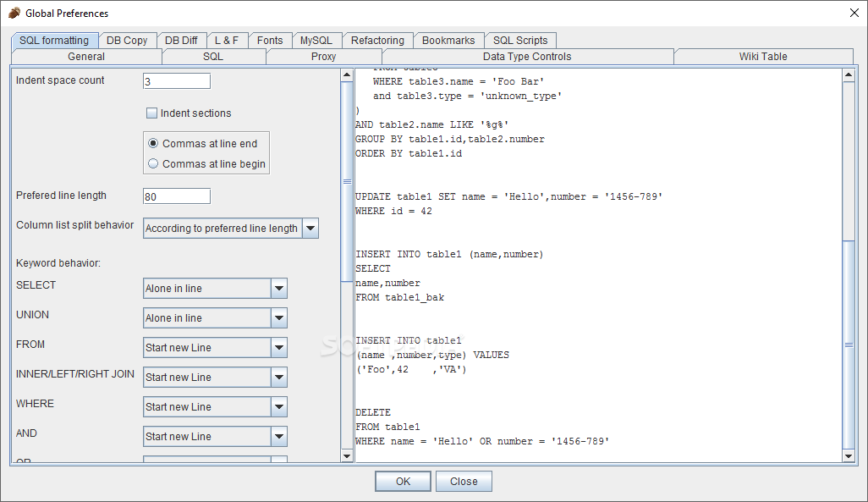Click the 'DELETE' line in the preview
Screen dimensions: 868x502
(x=373, y=413)
